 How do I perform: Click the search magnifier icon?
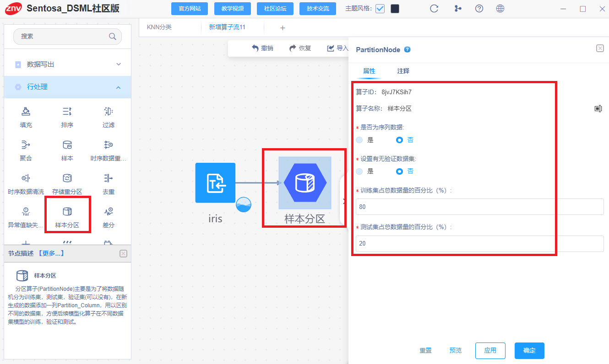pyautogui.click(x=112, y=36)
